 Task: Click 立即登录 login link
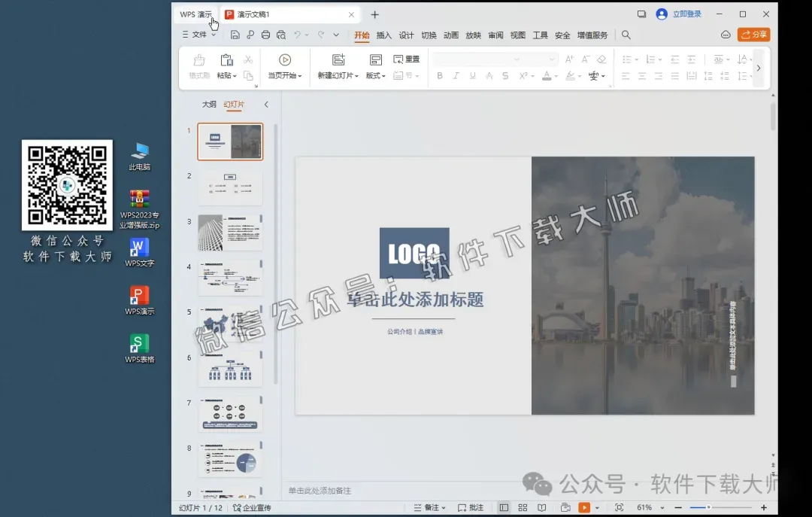pos(687,14)
